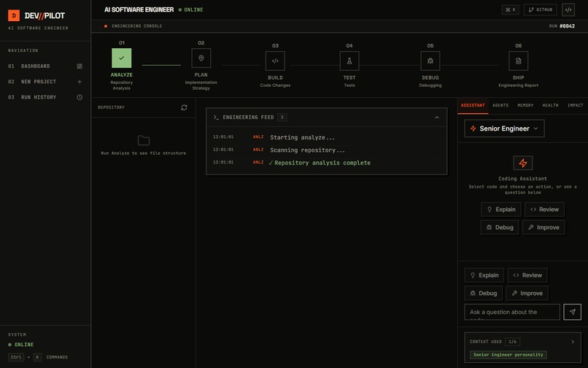Click the empty repository folder icon
This screenshot has height=368, width=588.
[x=144, y=140]
